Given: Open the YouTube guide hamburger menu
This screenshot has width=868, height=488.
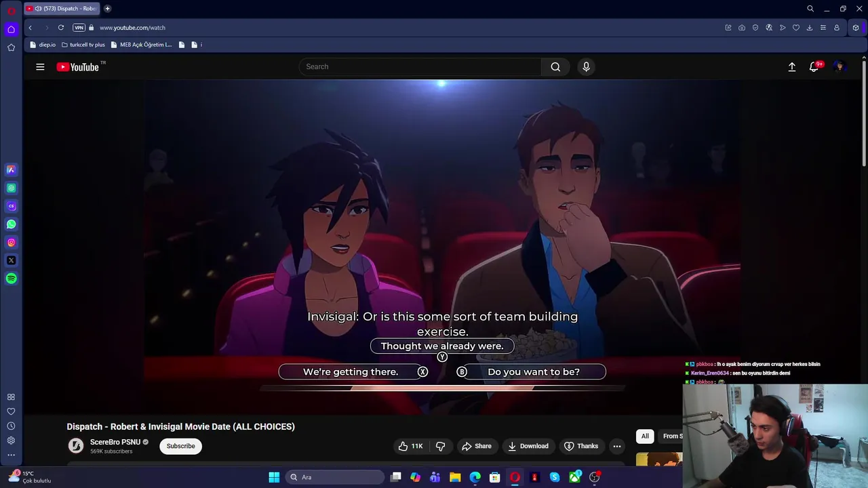Looking at the screenshot, I should [x=40, y=66].
